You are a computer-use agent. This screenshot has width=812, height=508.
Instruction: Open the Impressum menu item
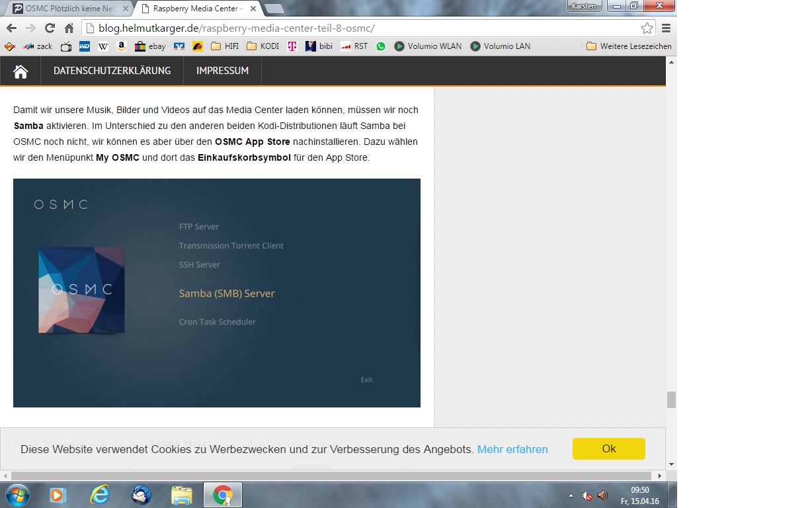click(222, 71)
